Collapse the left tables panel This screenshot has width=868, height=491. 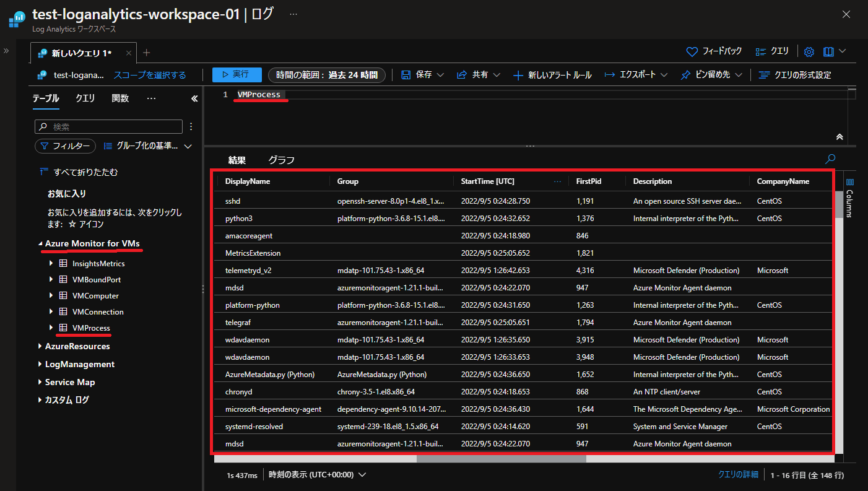(194, 98)
